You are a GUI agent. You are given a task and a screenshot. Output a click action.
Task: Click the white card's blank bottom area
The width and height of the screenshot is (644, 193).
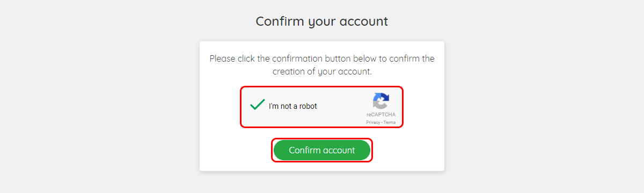(322, 166)
